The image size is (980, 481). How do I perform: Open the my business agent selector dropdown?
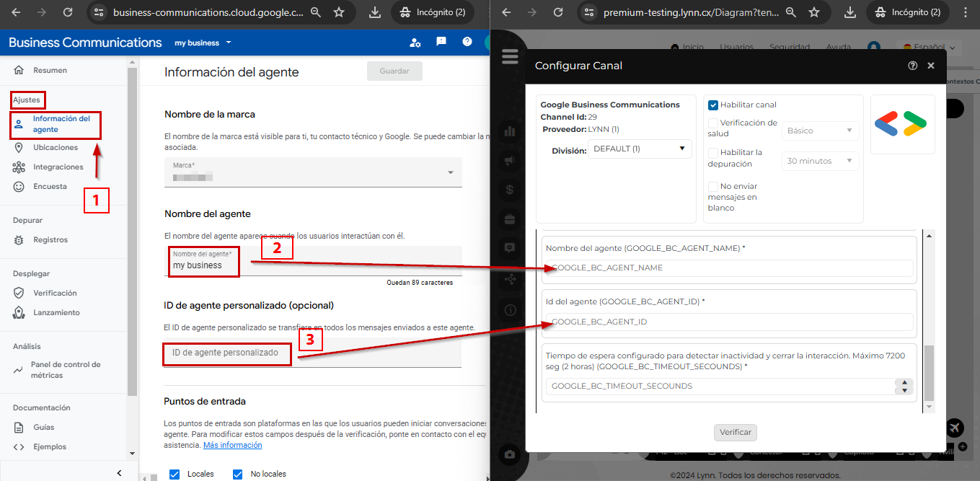coord(203,43)
